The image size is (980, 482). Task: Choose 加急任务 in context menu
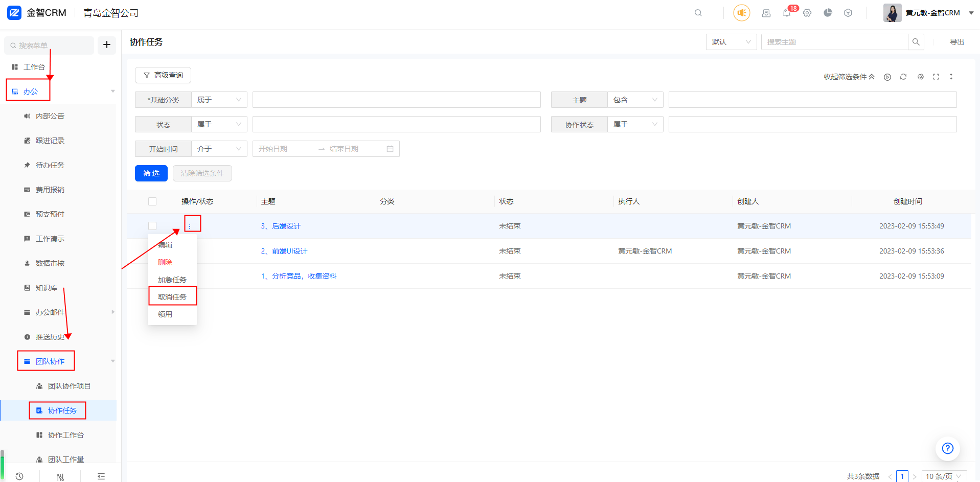coord(172,280)
